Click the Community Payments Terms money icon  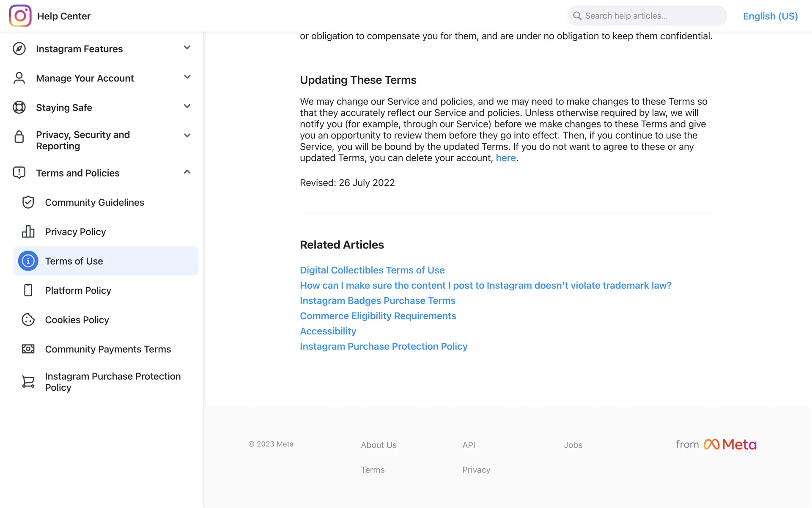[x=28, y=349]
